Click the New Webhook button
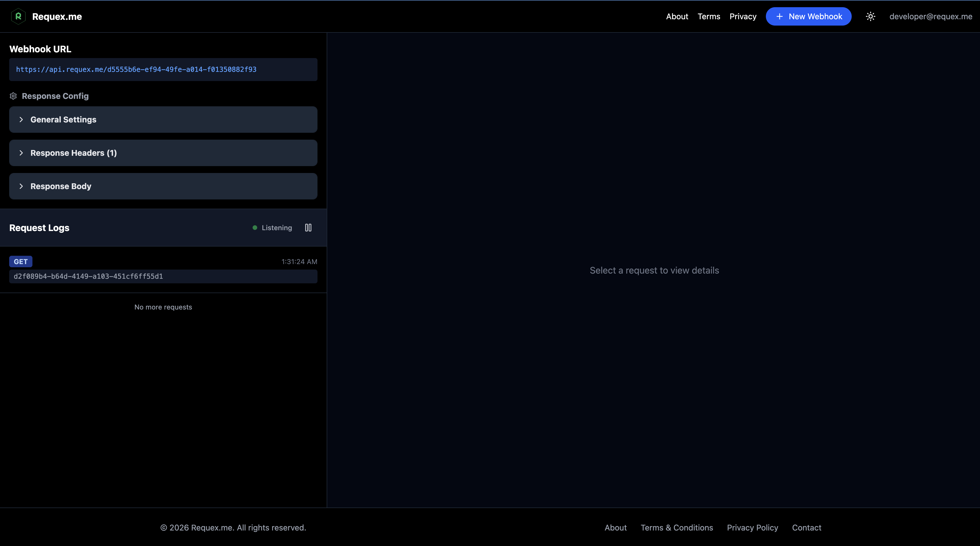This screenshot has width=980, height=546. (808, 16)
